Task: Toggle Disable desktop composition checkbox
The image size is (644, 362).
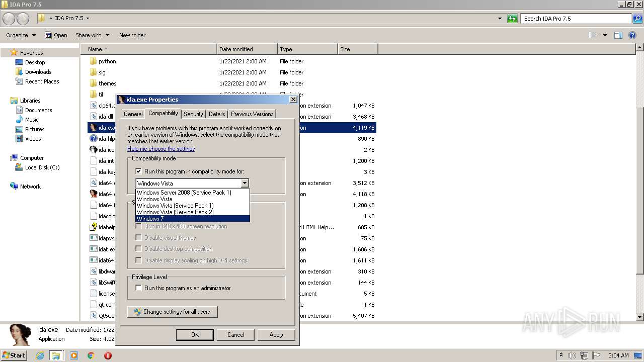Action: click(x=139, y=249)
